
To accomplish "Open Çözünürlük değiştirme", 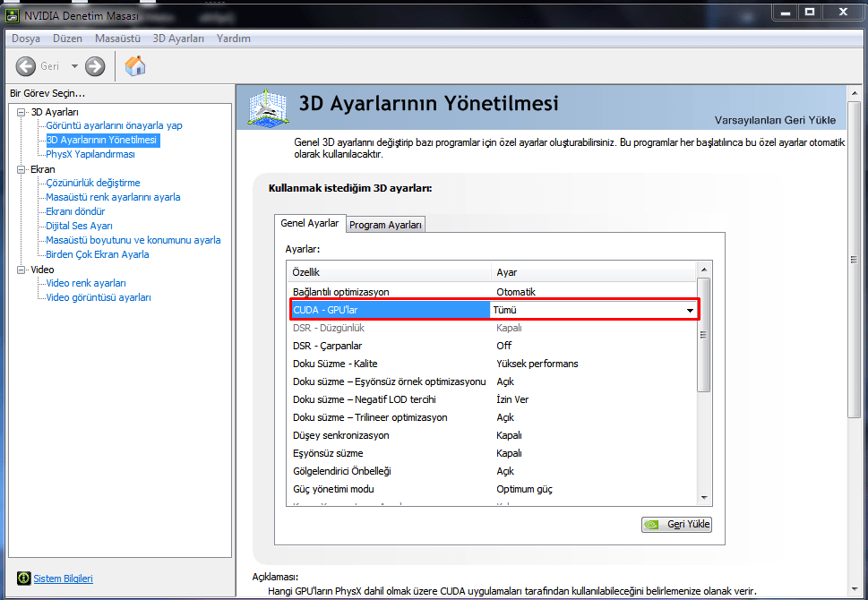I will click(x=93, y=183).
